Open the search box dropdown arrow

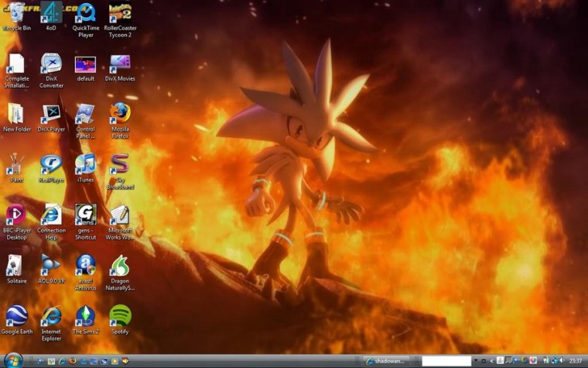click(476, 360)
